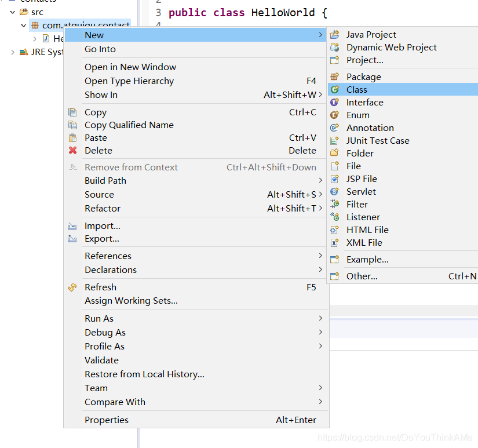Open Properties from context menu
478x448 pixels.
click(196, 420)
